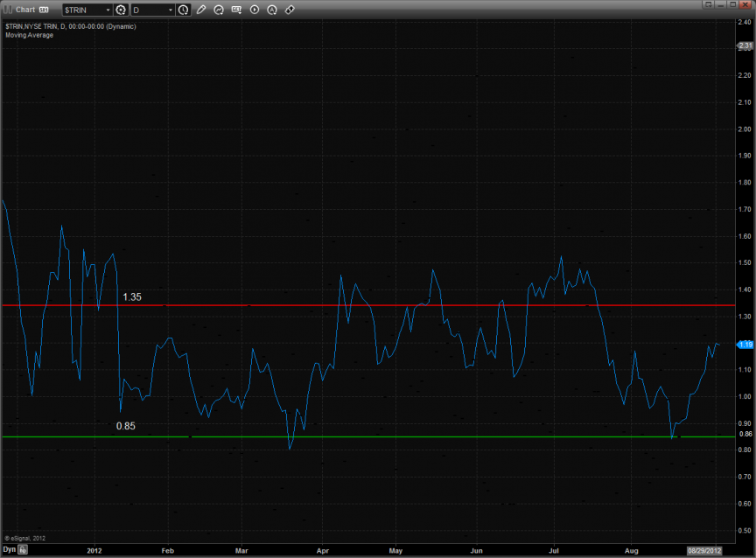
Task: Toggle the SDI badge next to Chart
Action: coord(43,10)
